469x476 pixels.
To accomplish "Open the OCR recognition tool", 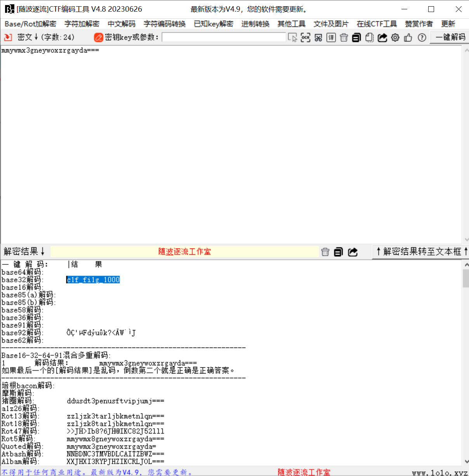I will click(306, 38).
